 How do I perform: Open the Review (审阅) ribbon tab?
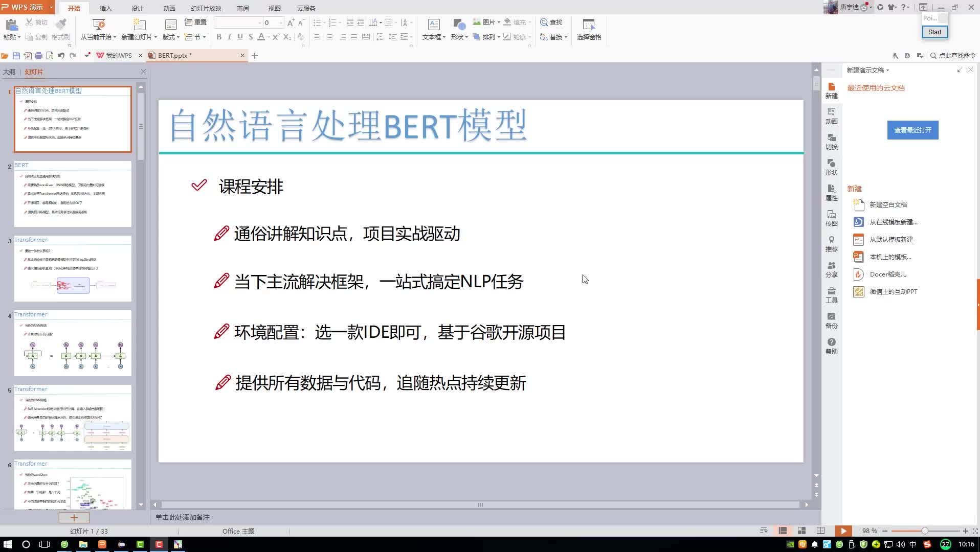click(243, 8)
